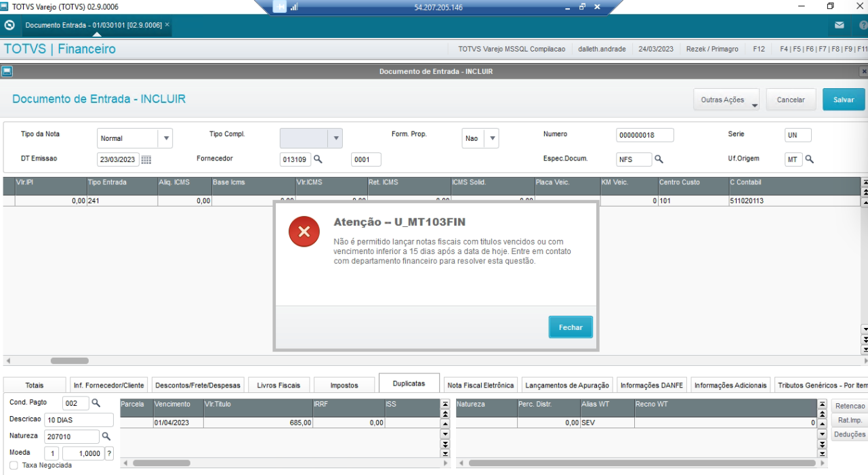Viewport: 868px width, 475px height.
Task: Click the Moeda help question mark button
Action: click(x=109, y=454)
